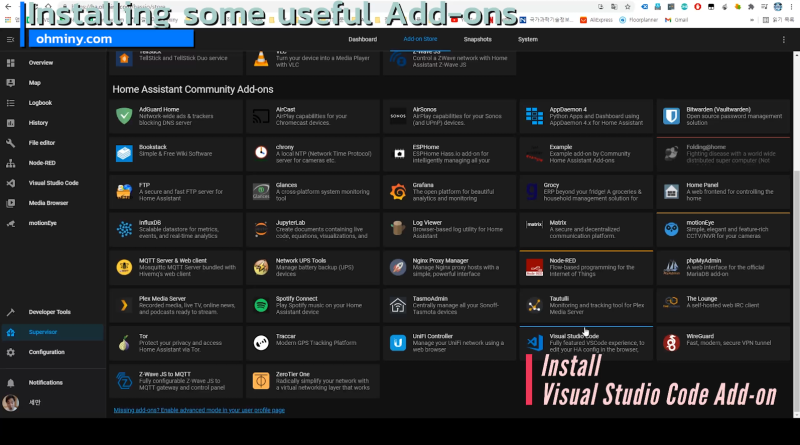Open File editor in the sidebar
800x445 pixels.
click(x=52, y=143)
